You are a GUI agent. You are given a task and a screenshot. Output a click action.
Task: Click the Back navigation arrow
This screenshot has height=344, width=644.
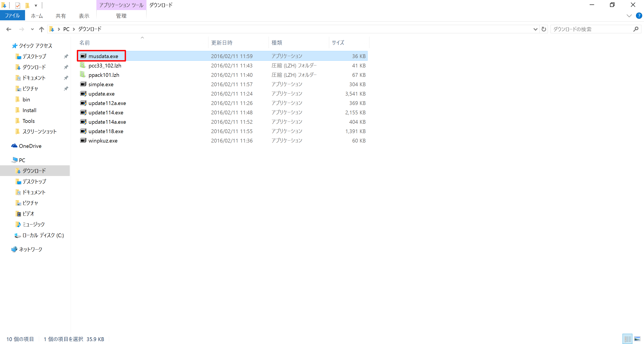[9, 29]
